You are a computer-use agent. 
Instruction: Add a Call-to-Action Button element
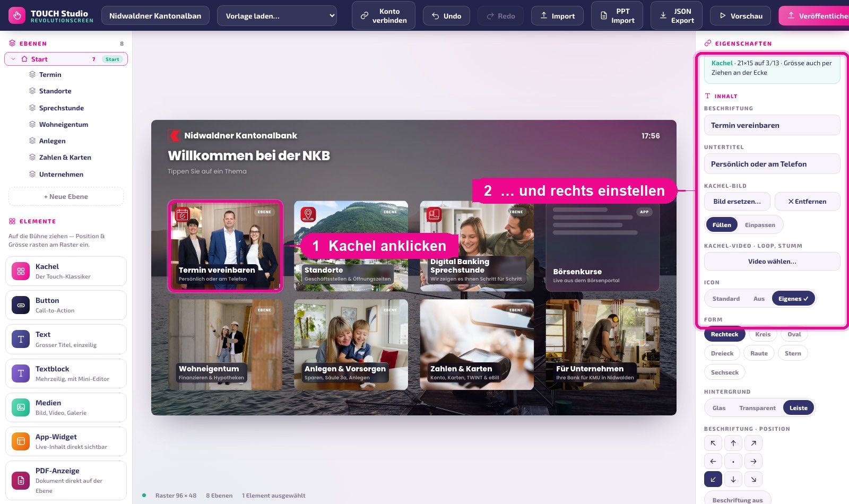point(66,305)
